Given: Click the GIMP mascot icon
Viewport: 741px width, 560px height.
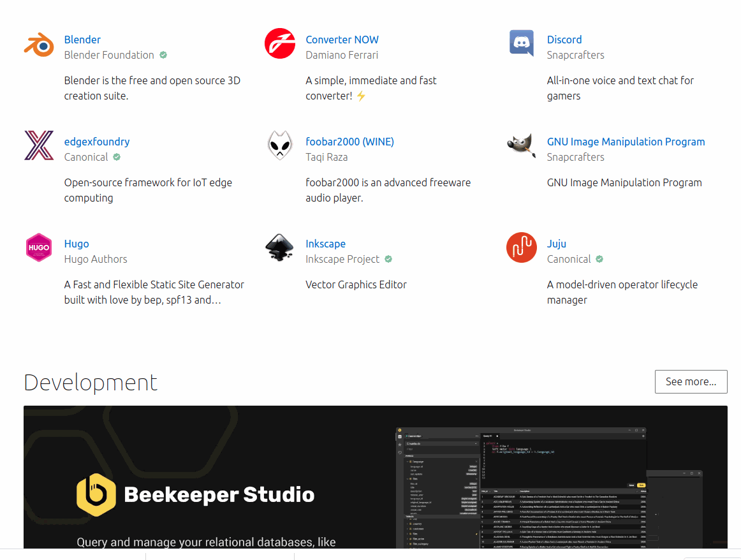Looking at the screenshot, I should pyautogui.click(x=522, y=145).
